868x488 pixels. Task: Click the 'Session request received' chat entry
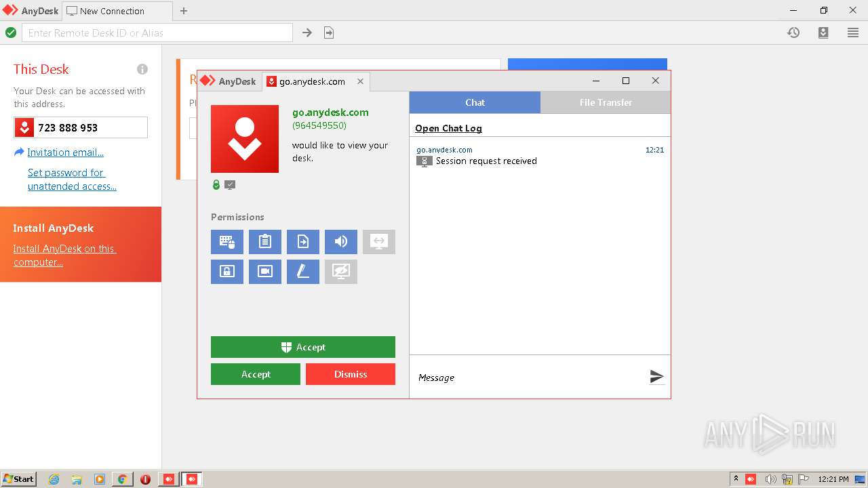486,161
